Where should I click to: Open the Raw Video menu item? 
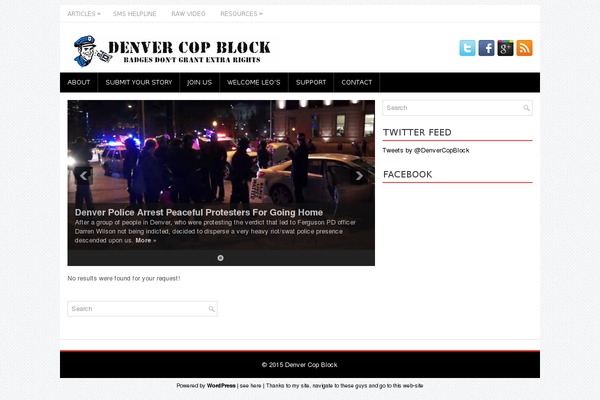coord(188,14)
